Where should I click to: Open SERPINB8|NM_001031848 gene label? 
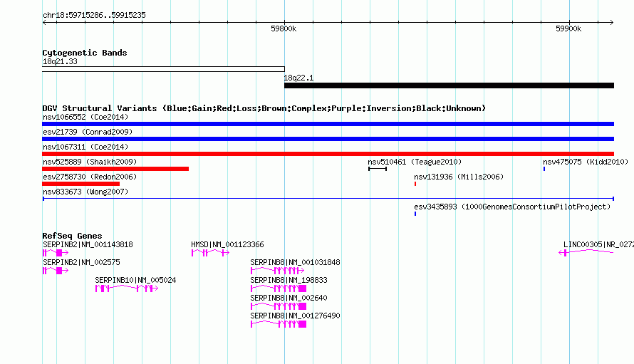click(x=295, y=262)
